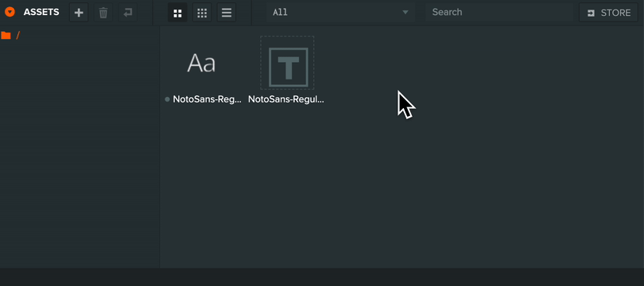Click the NotoSans-Regul... source label
Viewport: 644px width, 286px height.
286,99
